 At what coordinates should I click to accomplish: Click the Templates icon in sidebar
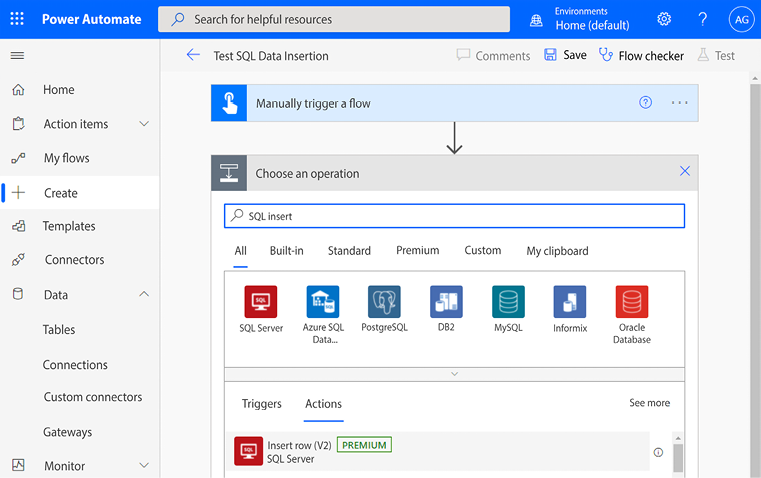click(18, 226)
